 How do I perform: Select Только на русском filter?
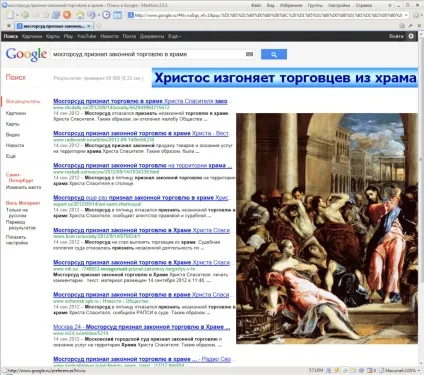click(x=17, y=213)
